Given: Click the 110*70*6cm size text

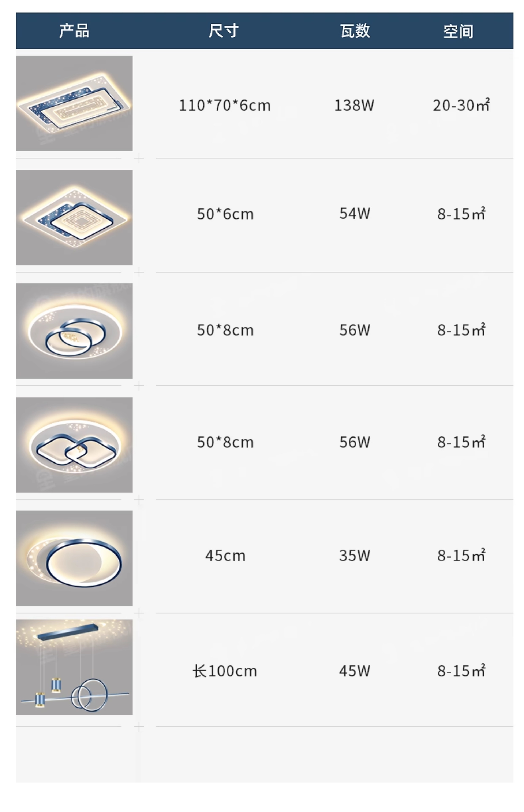Looking at the screenshot, I should pyautogui.click(x=225, y=105).
